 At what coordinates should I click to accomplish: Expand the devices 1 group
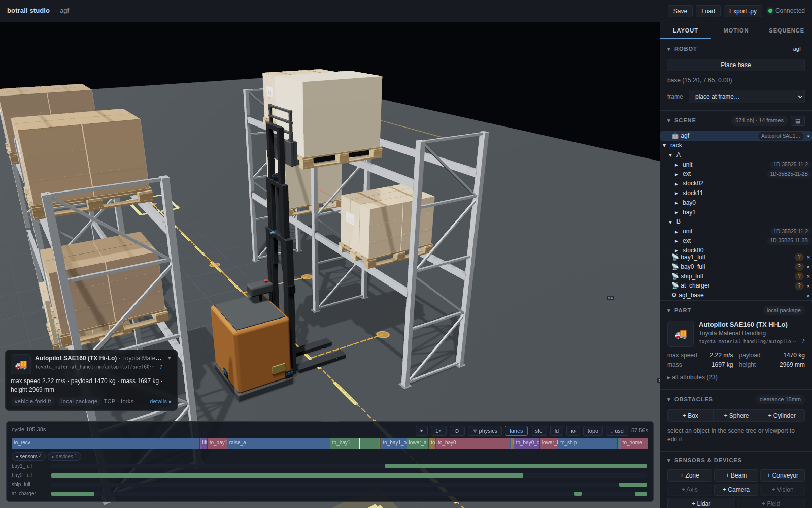click(64, 456)
